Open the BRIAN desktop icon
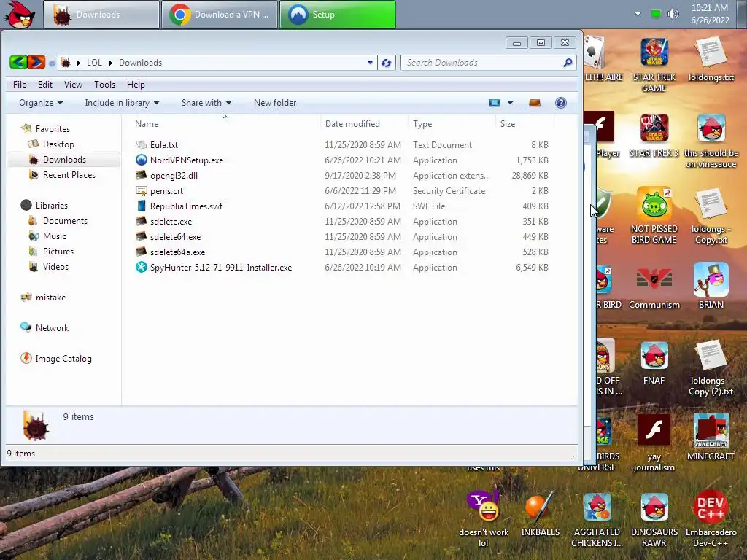747x560 pixels. click(711, 279)
